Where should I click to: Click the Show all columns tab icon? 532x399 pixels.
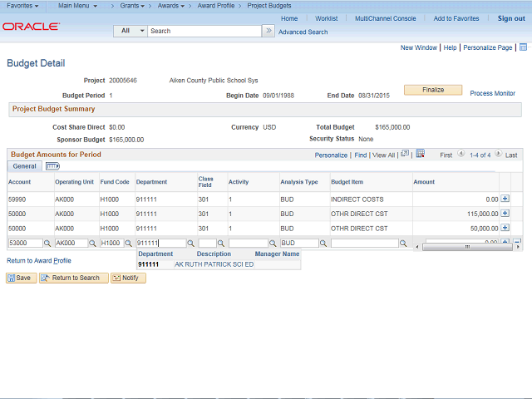coord(52,166)
